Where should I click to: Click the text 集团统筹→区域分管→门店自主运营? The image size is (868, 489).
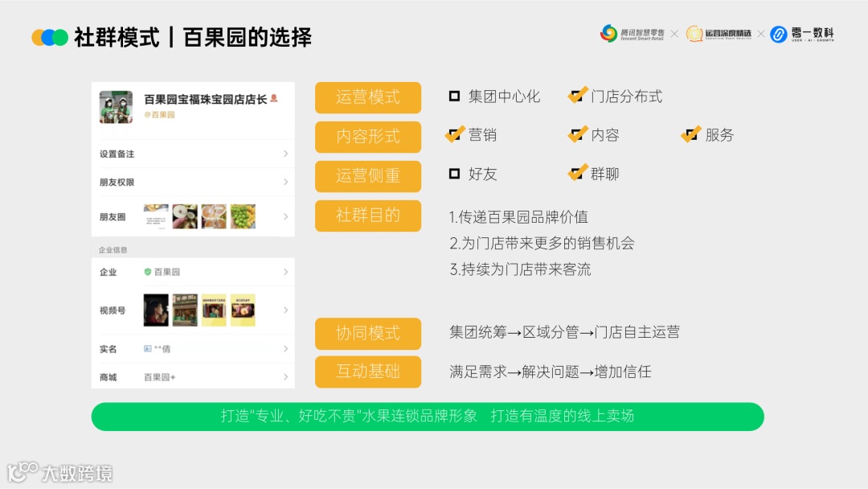pyautogui.click(x=565, y=332)
